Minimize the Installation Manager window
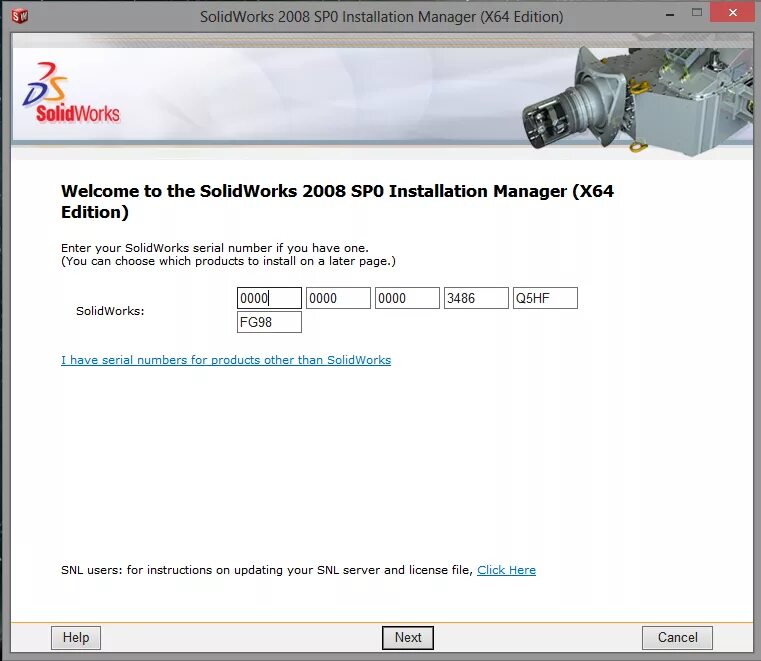This screenshot has height=661, width=761. point(670,14)
